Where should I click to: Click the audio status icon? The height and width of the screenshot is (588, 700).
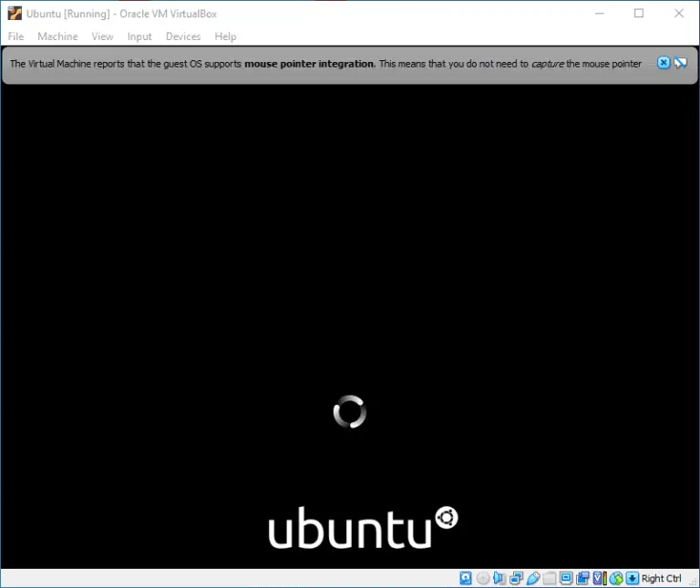[499, 578]
